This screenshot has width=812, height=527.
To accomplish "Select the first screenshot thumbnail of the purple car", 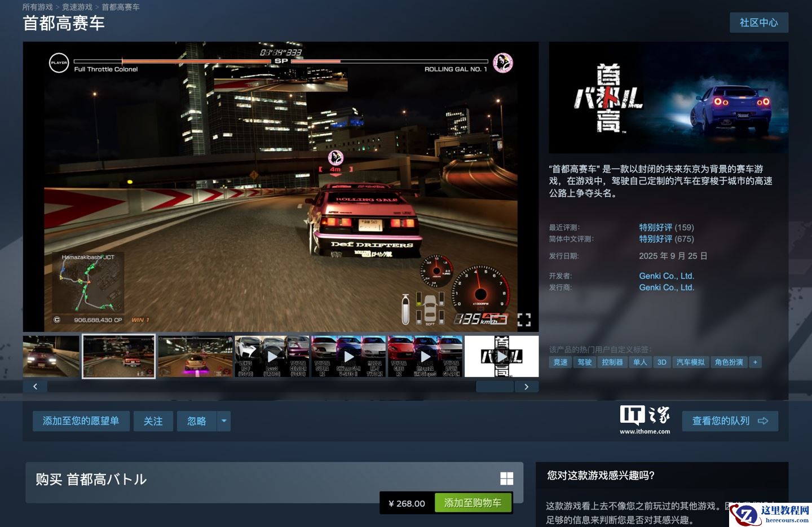I will (x=51, y=356).
